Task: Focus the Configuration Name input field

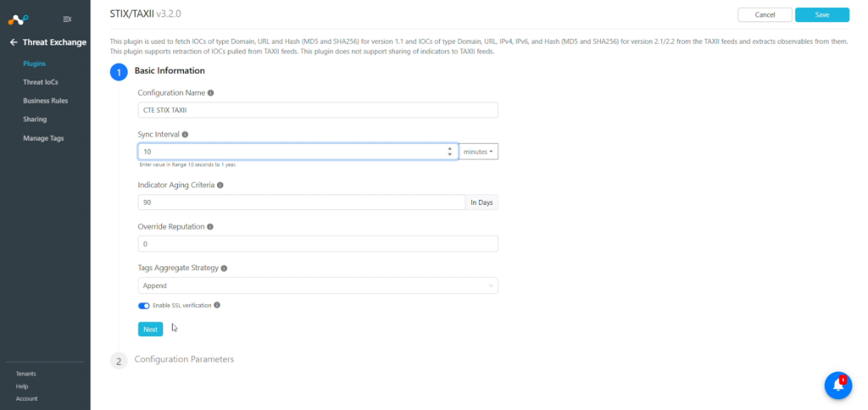Action: (x=318, y=110)
